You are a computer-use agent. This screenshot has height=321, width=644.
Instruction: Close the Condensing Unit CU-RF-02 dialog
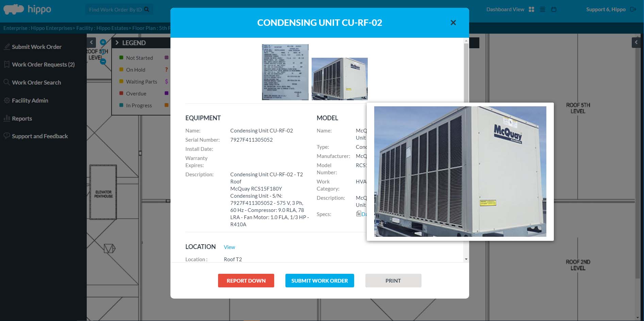click(453, 22)
